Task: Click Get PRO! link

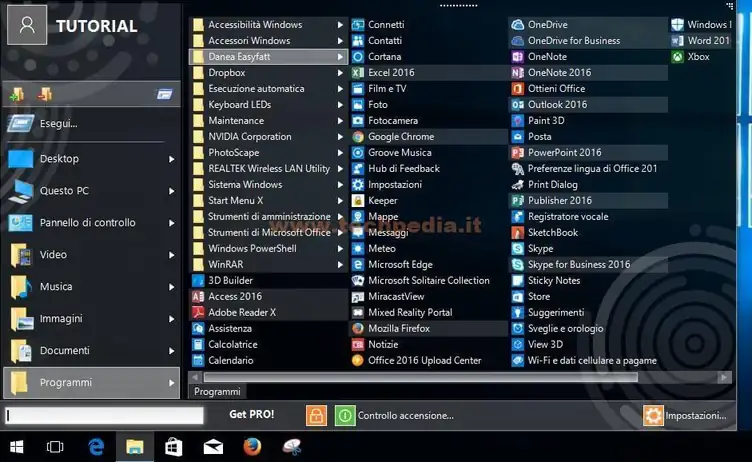Action: [251, 414]
